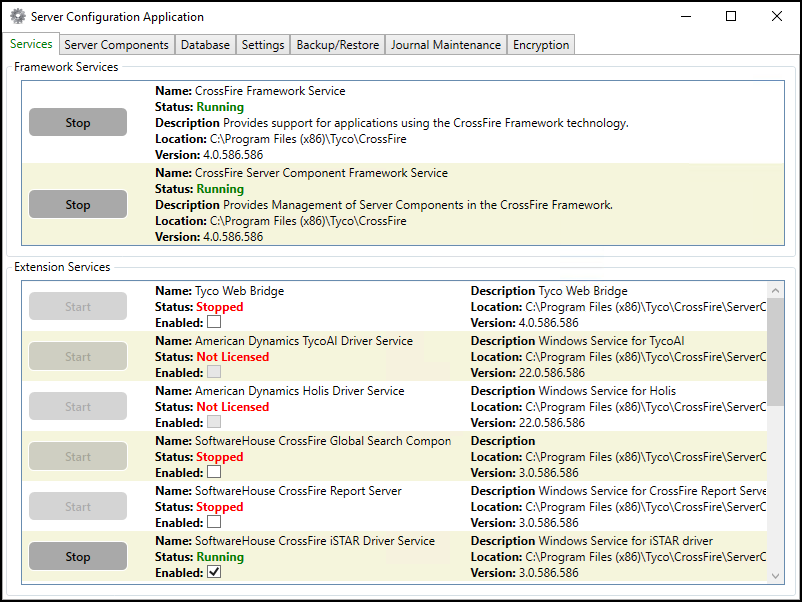Switch to the Encryption tab
This screenshot has height=602, width=802.
[x=541, y=45]
